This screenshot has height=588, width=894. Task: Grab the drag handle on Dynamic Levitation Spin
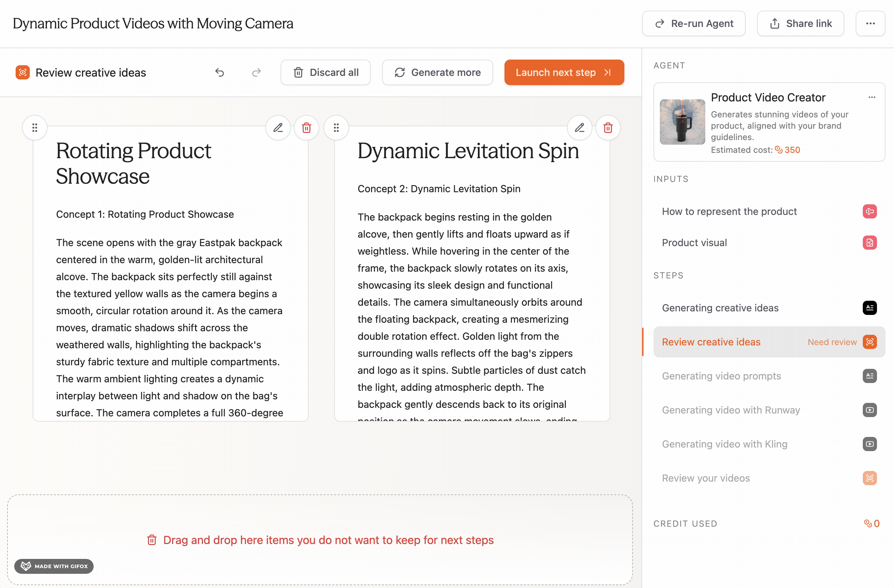(x=336, y=128)
